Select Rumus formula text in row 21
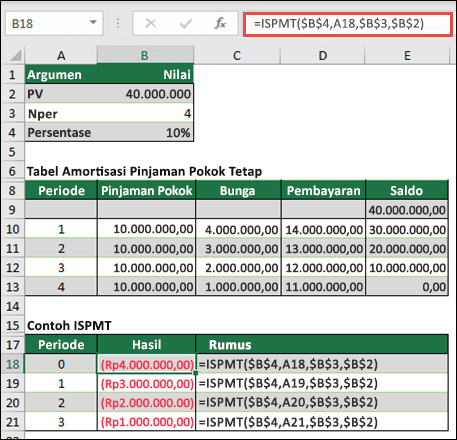457x440 pixels. [288, 422]
